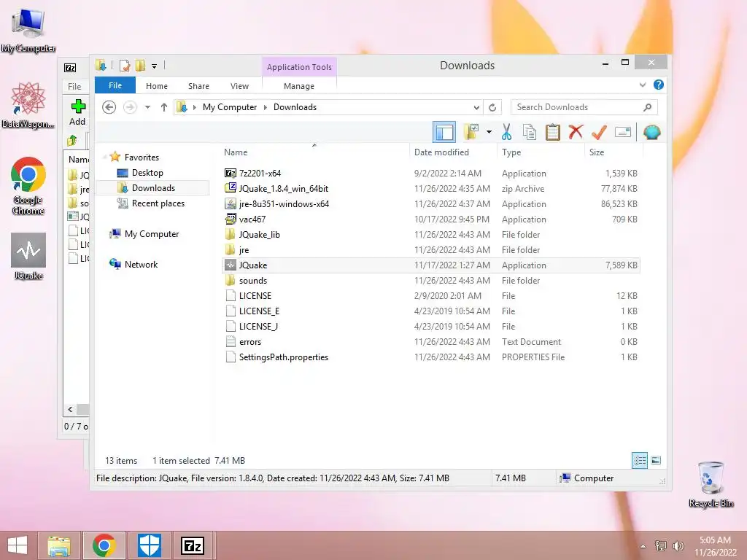The width and height of the screenshot is (747, 560).
Task: Select the JQuake_lib folder
Action: point(430,234)
